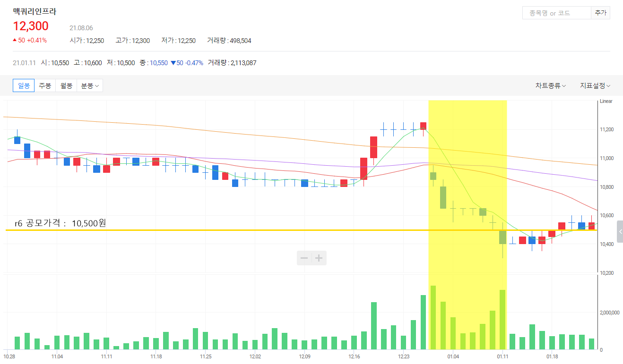
Task: Click the 거래량 498,504 volume text
Action: pos(229,41)
